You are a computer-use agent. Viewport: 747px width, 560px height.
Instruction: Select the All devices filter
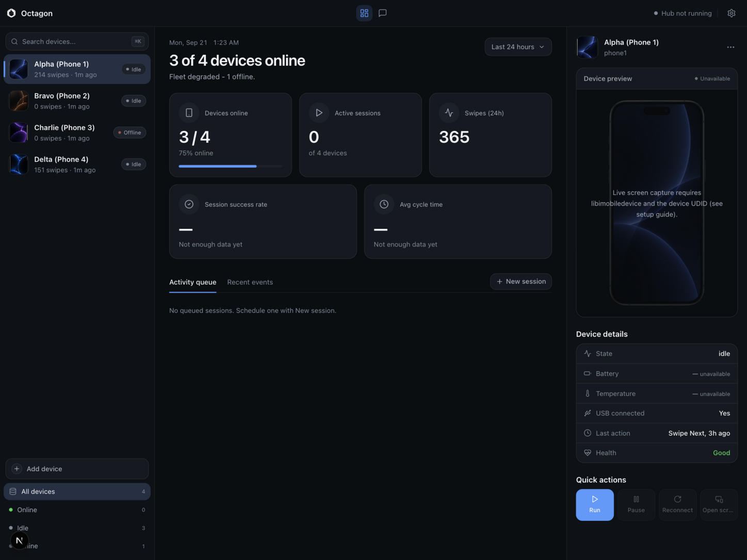pyautogui.click(x=77, y=491)
